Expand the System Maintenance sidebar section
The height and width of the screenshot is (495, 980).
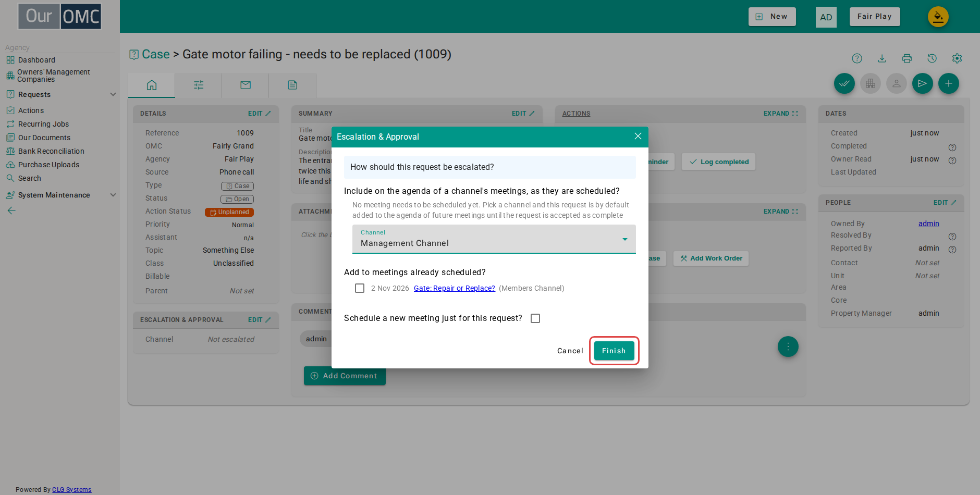[x=61, y=195]
